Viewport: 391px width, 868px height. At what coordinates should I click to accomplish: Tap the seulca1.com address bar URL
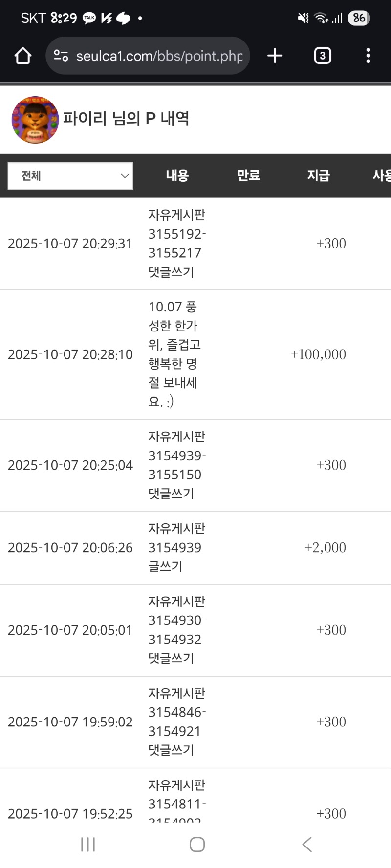pos(159,56)
